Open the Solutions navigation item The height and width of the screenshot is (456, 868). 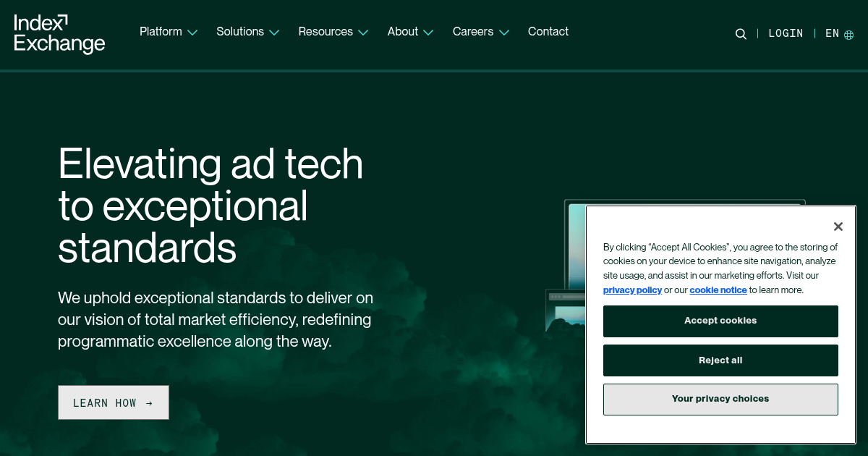point(240,32)
